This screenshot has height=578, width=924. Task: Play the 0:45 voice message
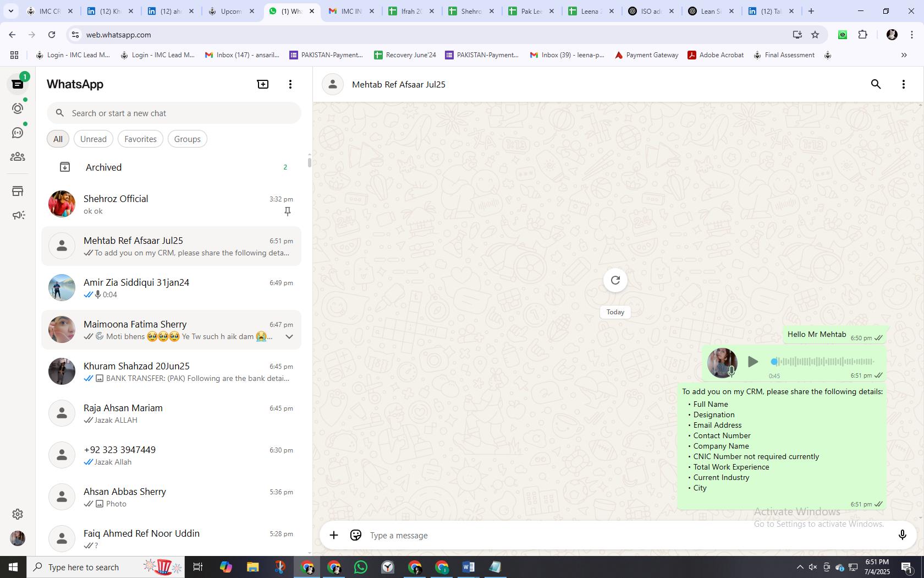[x=753, y=362]
